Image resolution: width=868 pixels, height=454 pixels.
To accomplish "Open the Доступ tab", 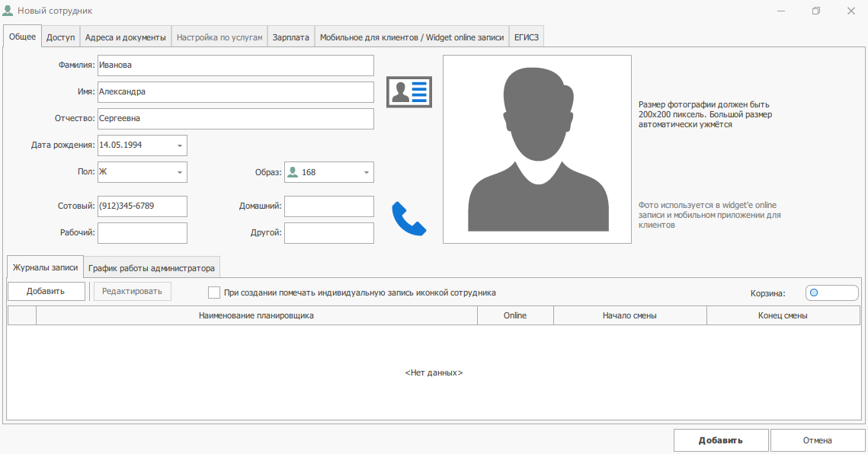I will tap(60, 37).
